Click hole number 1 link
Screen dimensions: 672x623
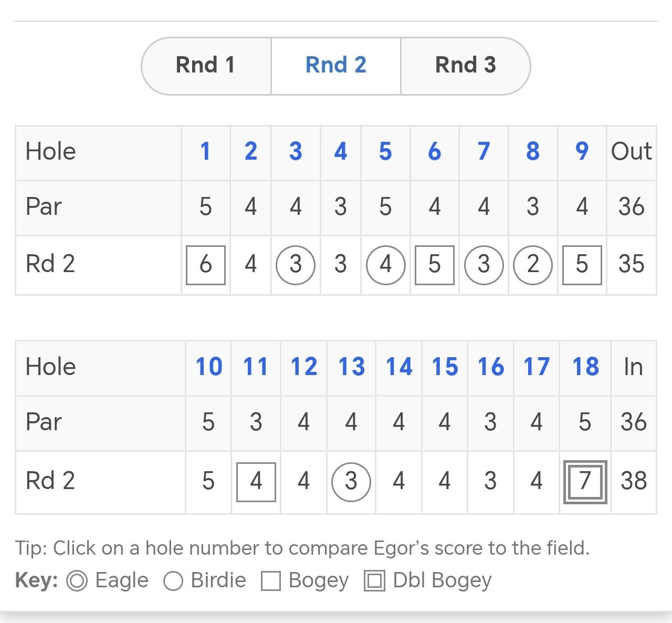205,152
